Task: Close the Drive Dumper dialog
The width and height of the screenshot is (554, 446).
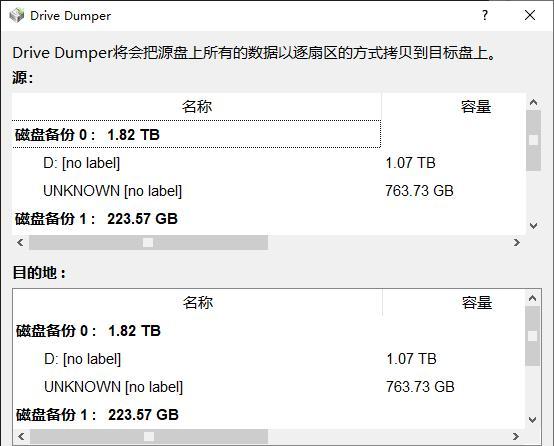Action: (x=530, y=15)
